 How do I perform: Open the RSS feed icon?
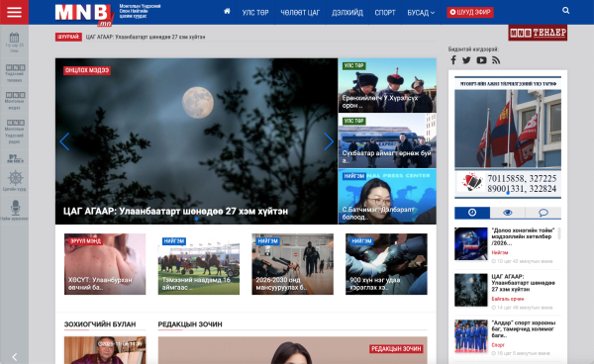(x=496, y=60)
